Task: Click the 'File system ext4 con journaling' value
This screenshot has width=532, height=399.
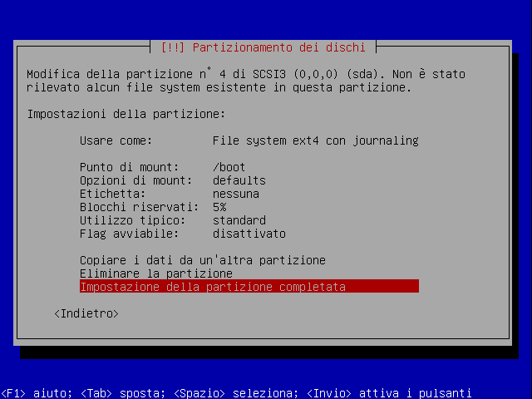Action: (x=315, y=140)
